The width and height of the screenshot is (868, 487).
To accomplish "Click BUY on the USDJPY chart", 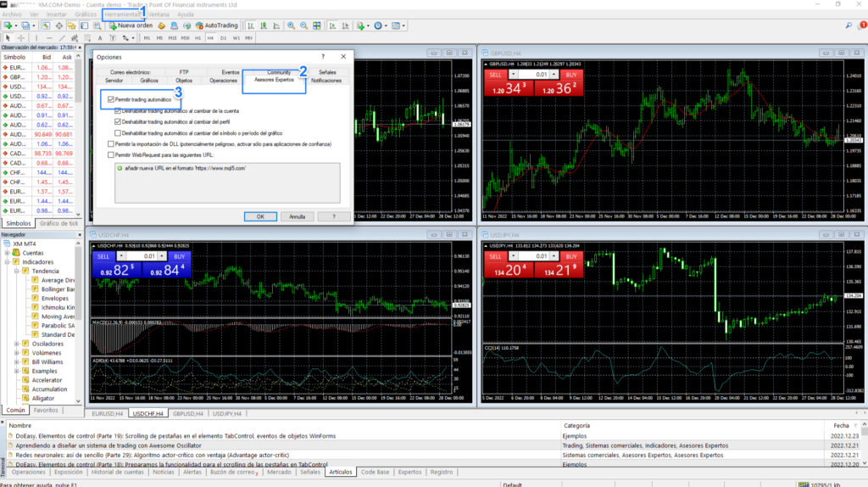I will [x=571, y=256].
